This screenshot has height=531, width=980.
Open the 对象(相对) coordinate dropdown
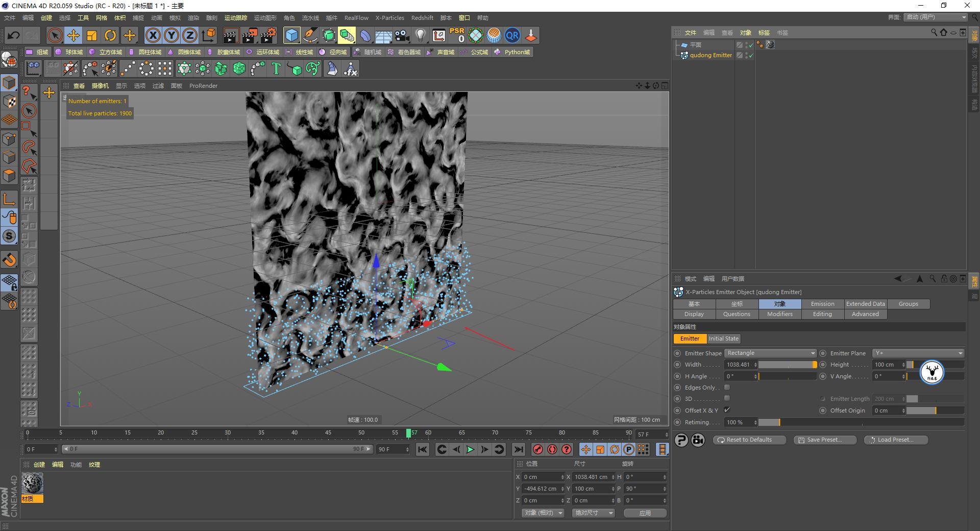click(x=542, y=513)
